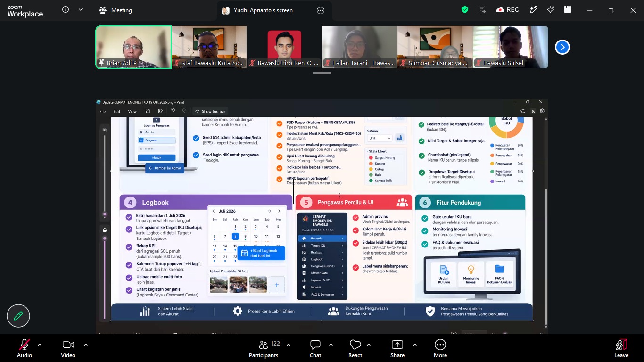Select Brian Adi P's video thumbnail
644x362 pixels.
[x=133, y=47]
